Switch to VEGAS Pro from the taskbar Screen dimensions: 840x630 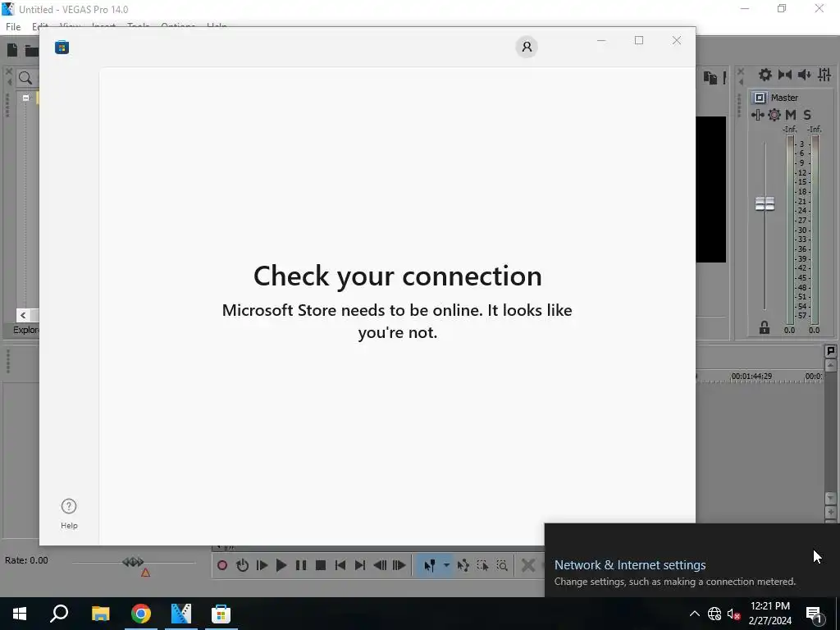pos(181,614)
